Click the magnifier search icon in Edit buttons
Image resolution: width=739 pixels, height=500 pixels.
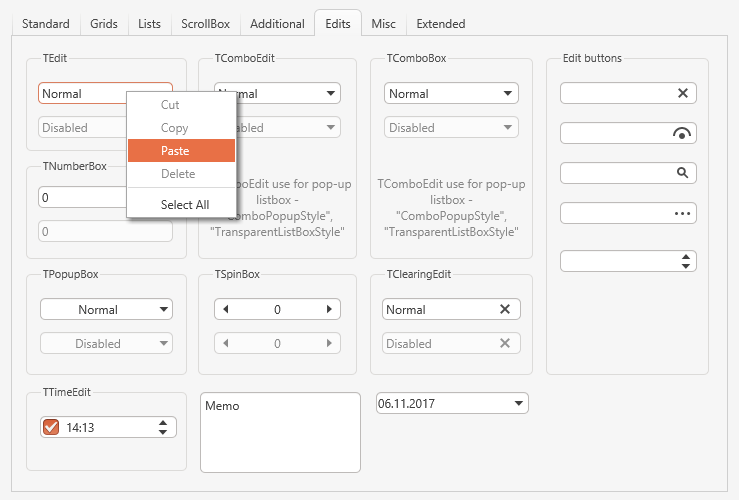(682, 172)
